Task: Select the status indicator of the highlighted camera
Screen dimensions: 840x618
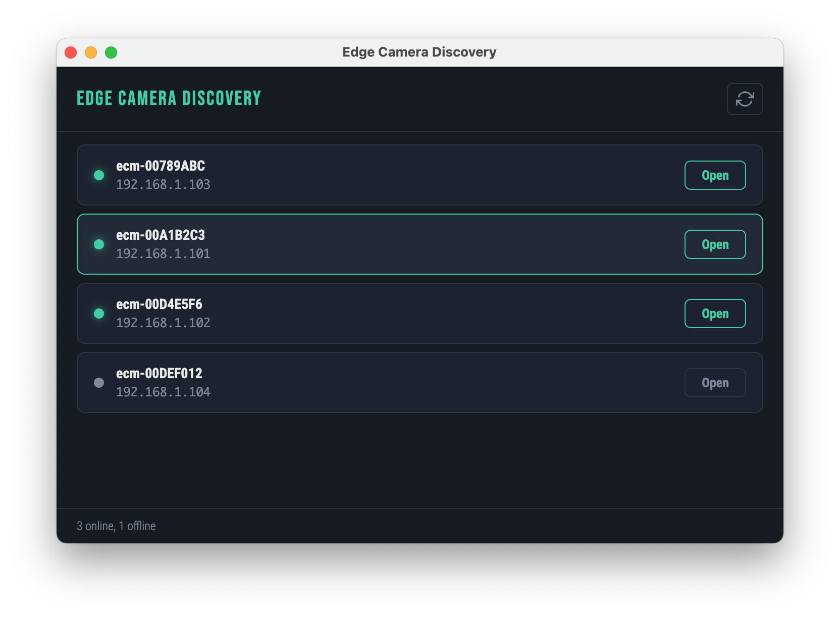Action: (x=99, y=244)
